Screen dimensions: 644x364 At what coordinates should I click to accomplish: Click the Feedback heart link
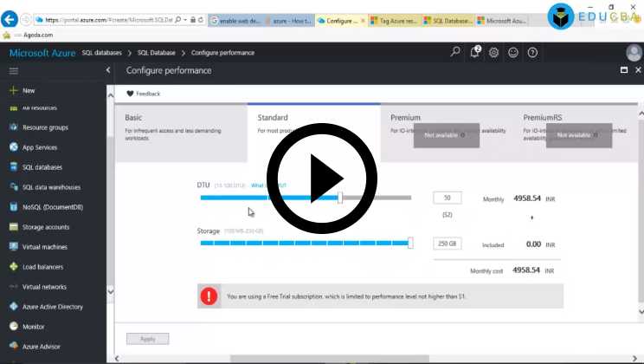click(144, 94)
